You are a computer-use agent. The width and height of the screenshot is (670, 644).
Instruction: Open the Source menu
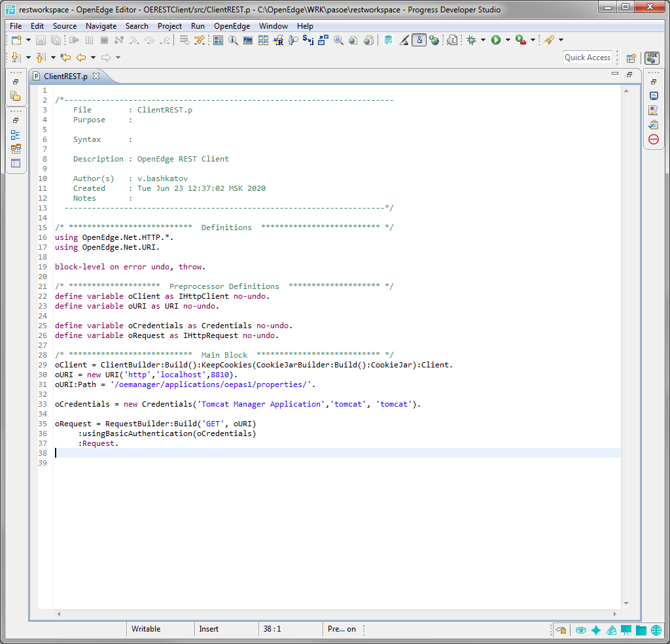(x=65, y=26)
